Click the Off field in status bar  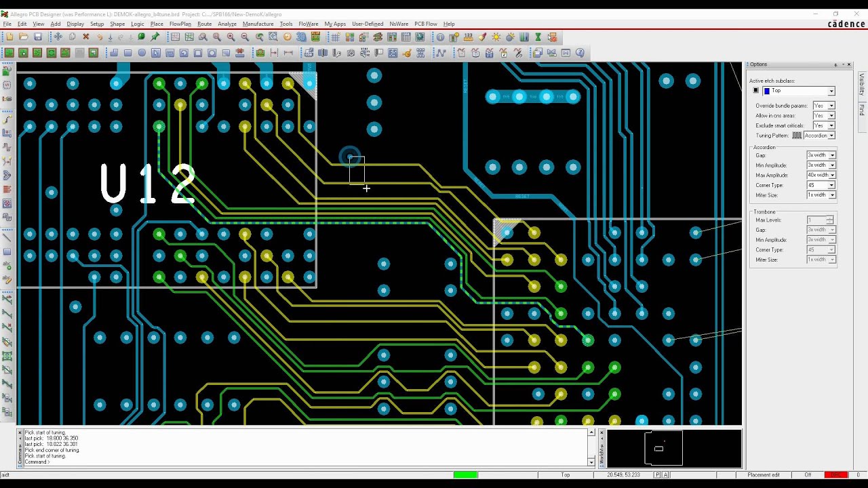pyautogui.click(x=808, y=474)
